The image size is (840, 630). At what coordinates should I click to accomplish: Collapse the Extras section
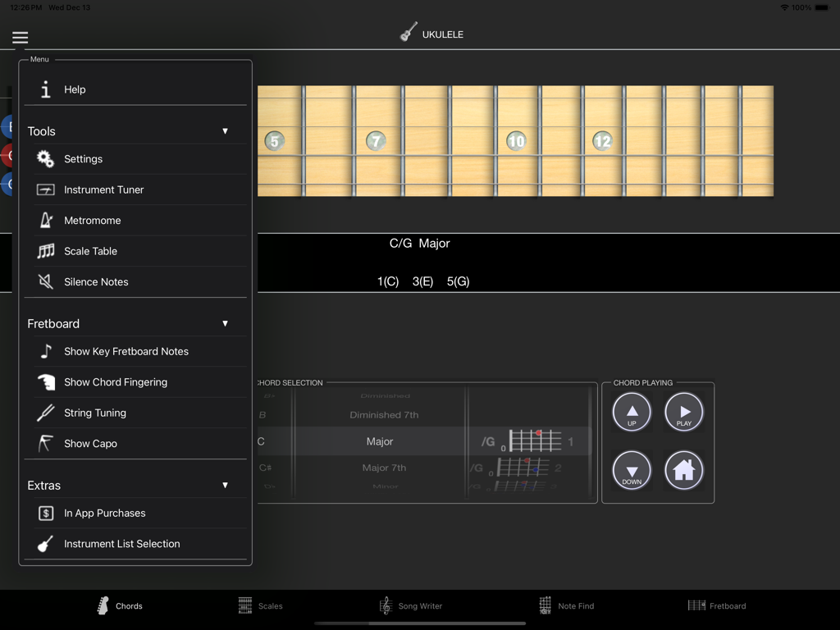(x=224, y=484)
